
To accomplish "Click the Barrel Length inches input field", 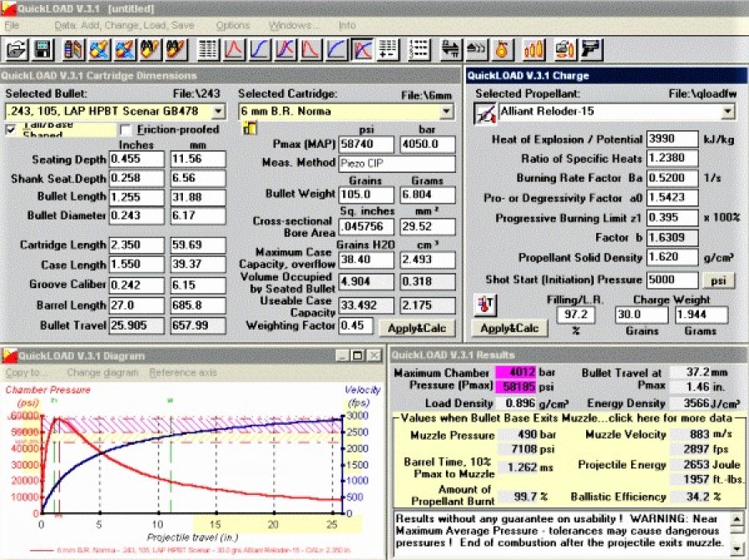I will point(136,305).
